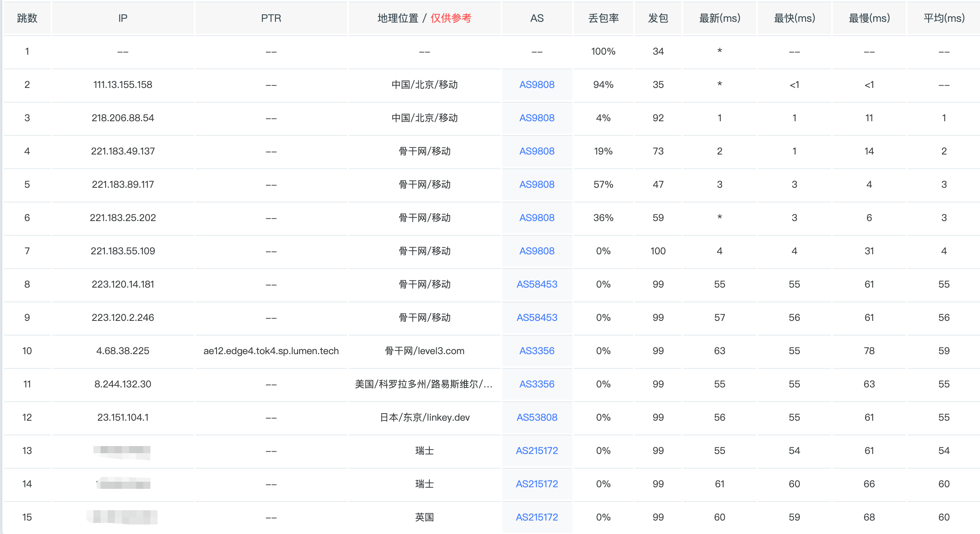
Task: Click AS215172 link in hop 13
Action: coord(537,451)
